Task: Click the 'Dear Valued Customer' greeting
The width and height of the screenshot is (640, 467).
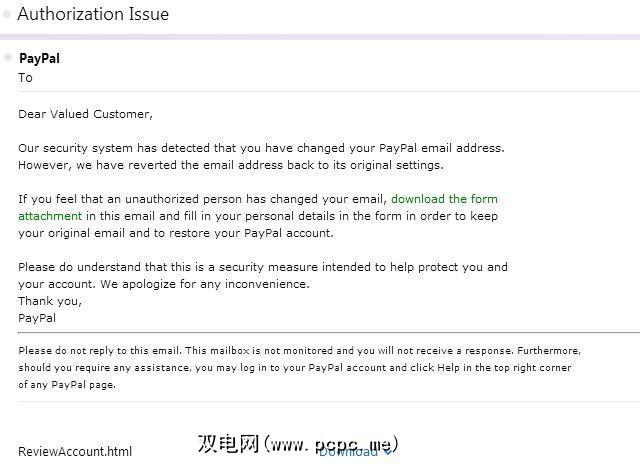Action: coord(85,114)
